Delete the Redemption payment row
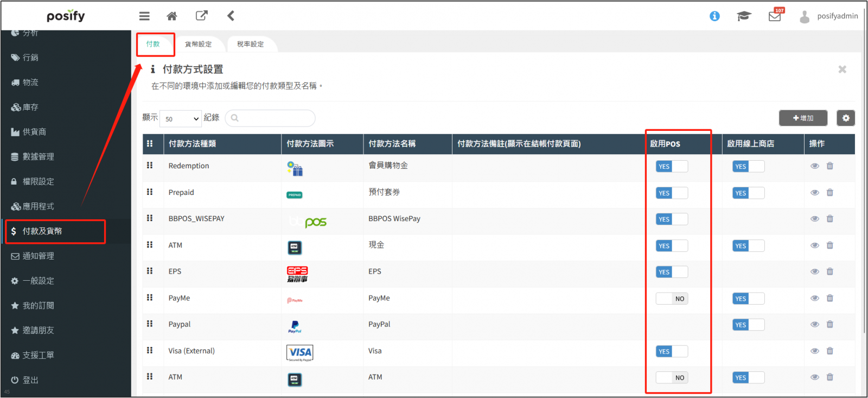This screenshot has height=398, width=868. pyautogui.click(x=830, y=166)
